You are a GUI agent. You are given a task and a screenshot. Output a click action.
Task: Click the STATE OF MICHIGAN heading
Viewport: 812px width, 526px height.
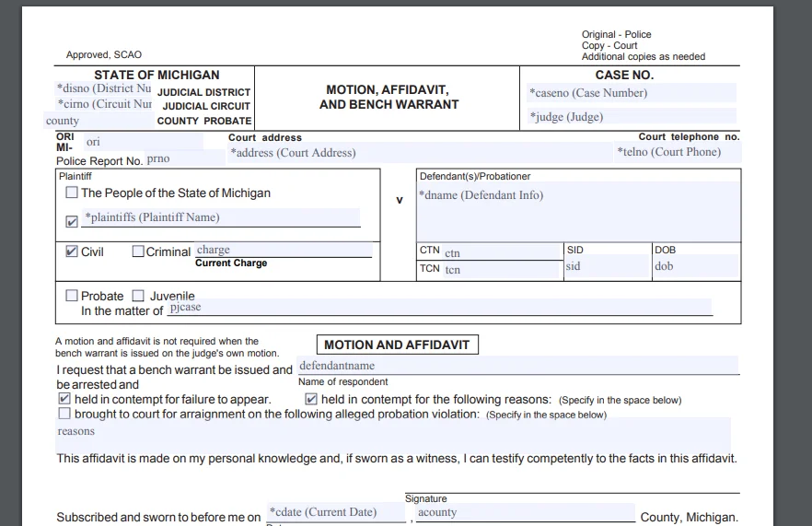pos(157,76)
